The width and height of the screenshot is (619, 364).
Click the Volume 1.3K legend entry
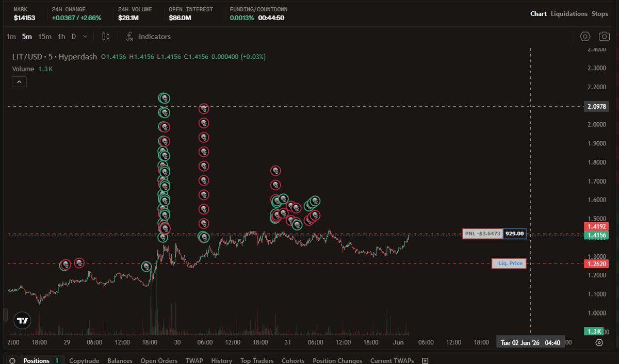(x=32, y=69)
